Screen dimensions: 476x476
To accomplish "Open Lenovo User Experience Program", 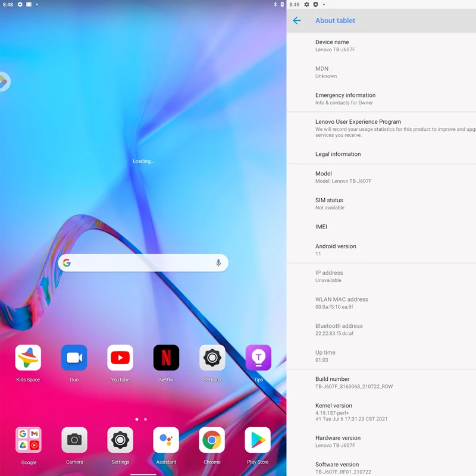I will click(x=381, y=128).
